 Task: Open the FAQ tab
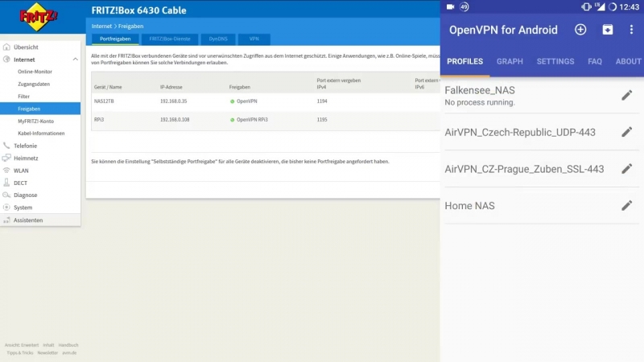595,62
